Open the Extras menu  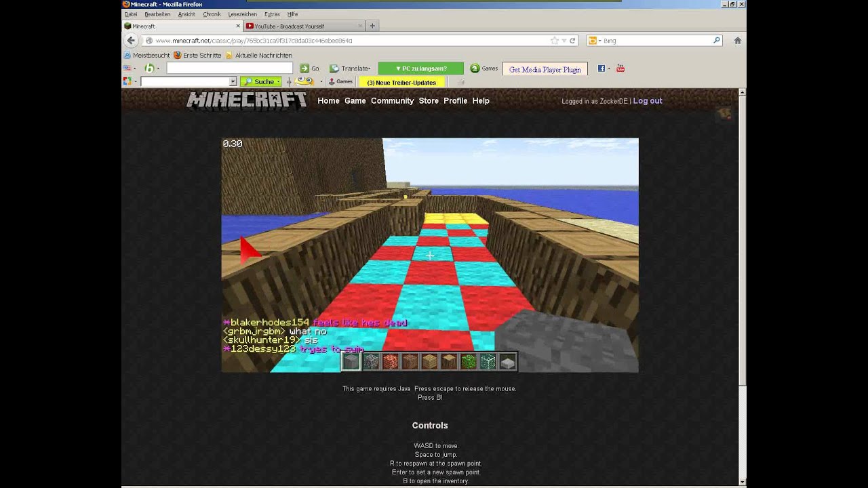point(272,14)
